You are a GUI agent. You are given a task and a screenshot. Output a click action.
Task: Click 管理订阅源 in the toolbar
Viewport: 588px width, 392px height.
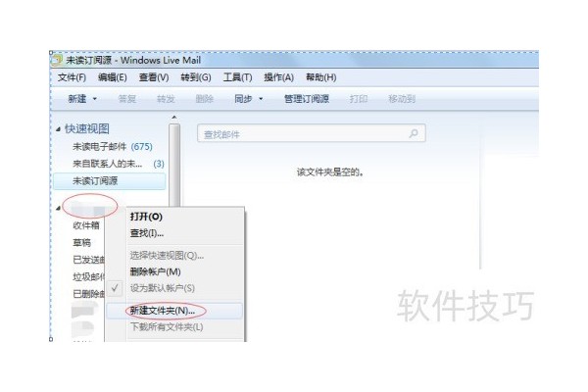pyautogui.click(x=307, y=99)
